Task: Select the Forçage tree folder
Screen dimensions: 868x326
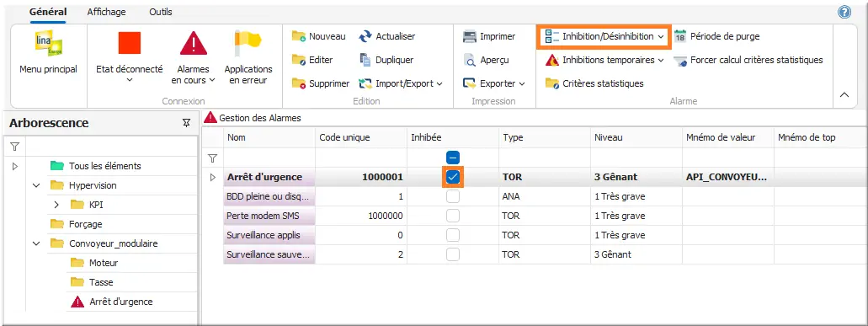Action: [x=85, y=224]
